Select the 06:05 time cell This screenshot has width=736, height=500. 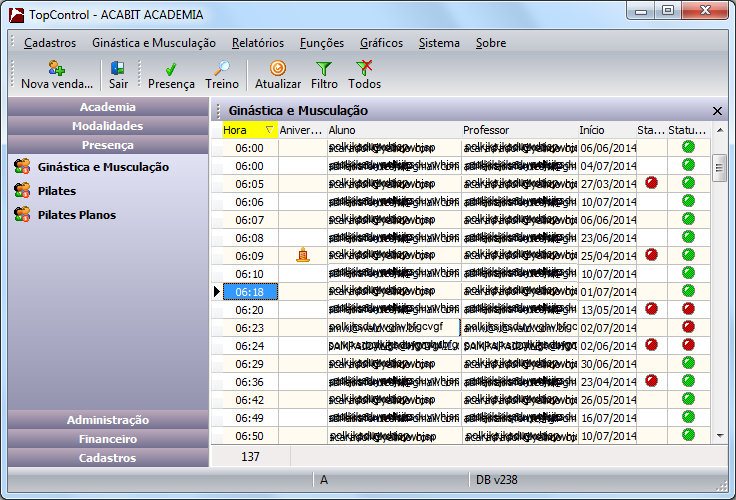pos(250,184)
